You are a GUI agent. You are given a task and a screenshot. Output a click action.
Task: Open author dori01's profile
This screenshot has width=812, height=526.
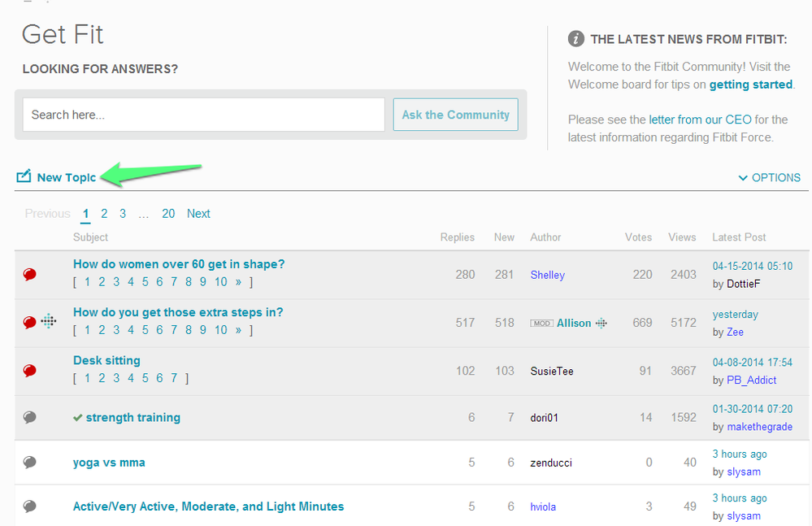coord(545,418)
